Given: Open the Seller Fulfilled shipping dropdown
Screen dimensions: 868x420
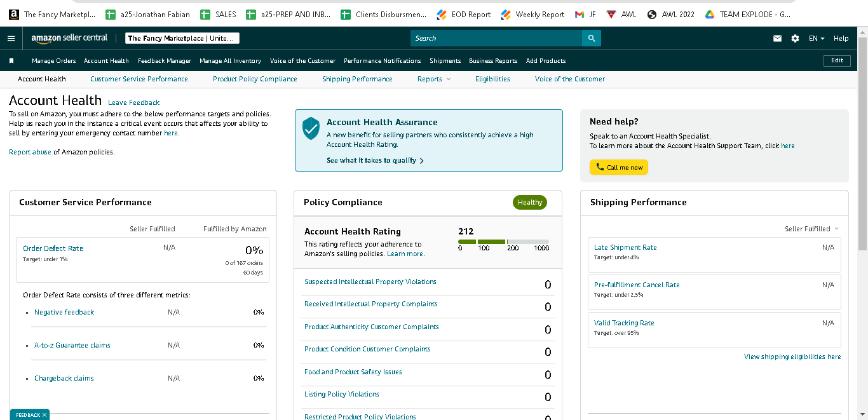Looking at the screenshot, I should click(x=811, y=229).
